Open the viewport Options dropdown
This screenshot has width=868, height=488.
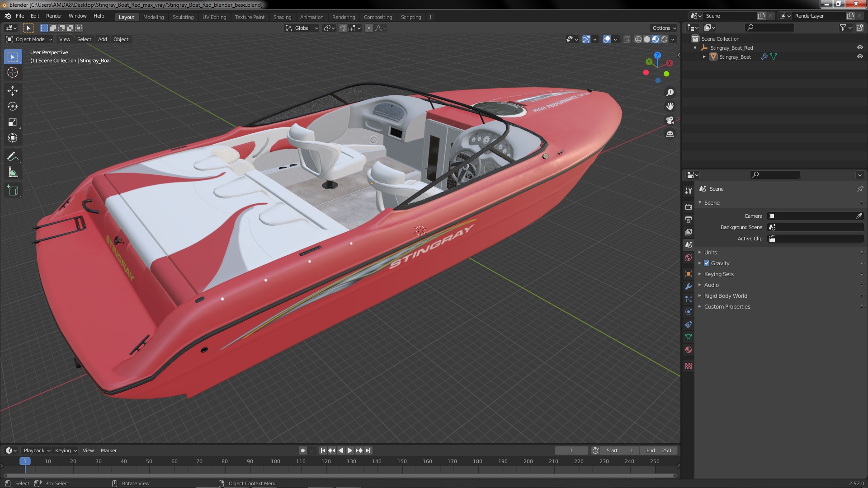point(664,28)
